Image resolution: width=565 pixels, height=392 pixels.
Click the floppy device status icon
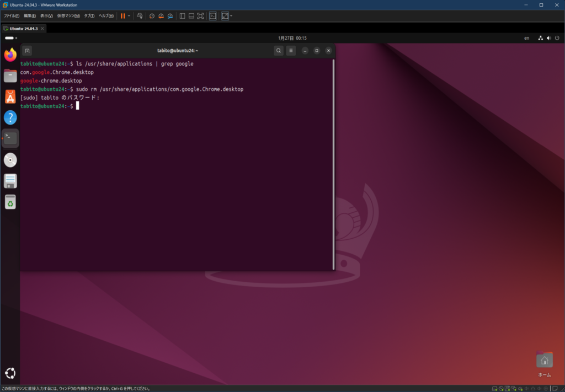[x=508, y=389]
